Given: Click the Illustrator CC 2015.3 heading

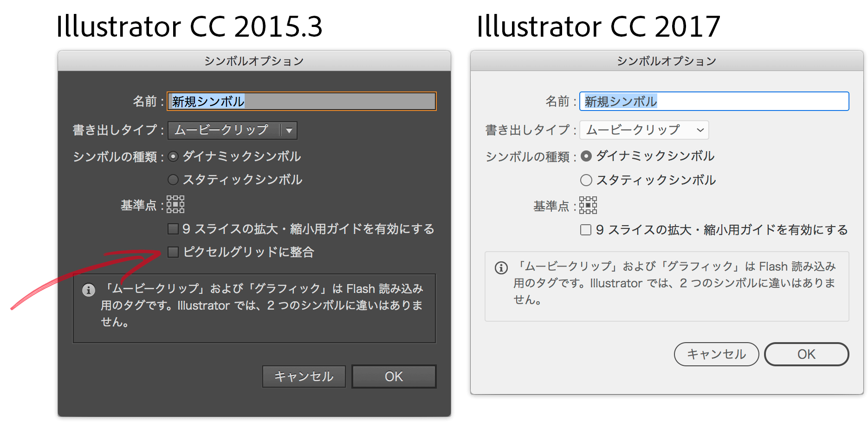Looking at the screenshot, I should (x=189, y=26).
